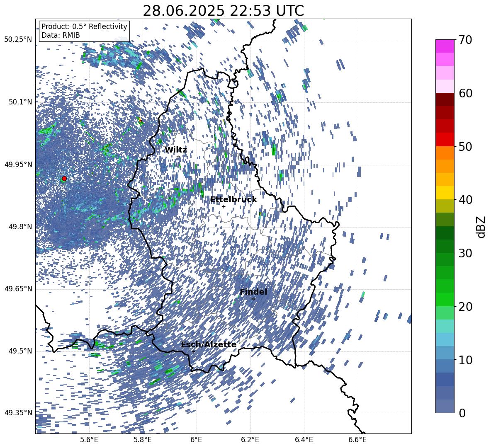Click the 49.5°N latitude label
The height and width of the screenshot is (448, 491).
click(x=20, y=351)
